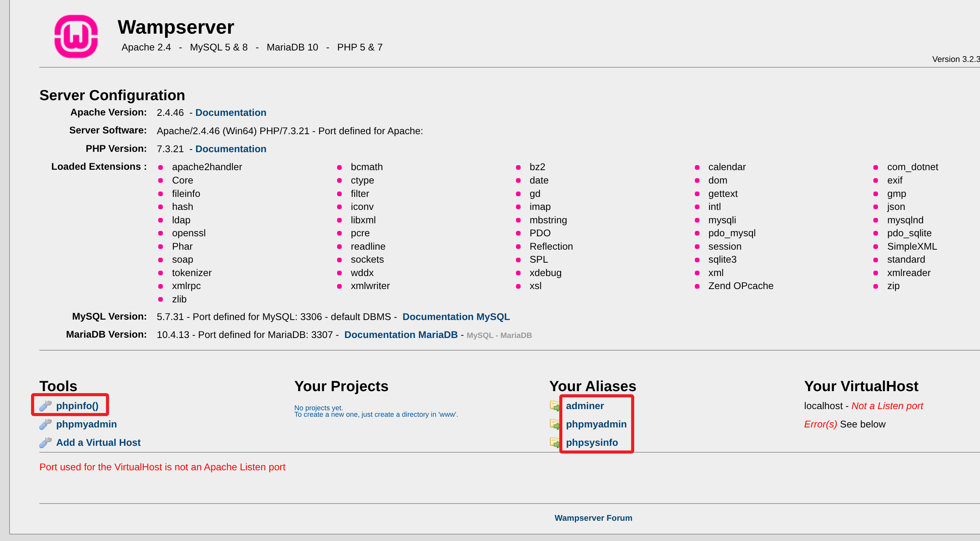Click the wrench icon beside Add a Virtual Host
Viewport: 980px width, 541px height.
(45, 442)
